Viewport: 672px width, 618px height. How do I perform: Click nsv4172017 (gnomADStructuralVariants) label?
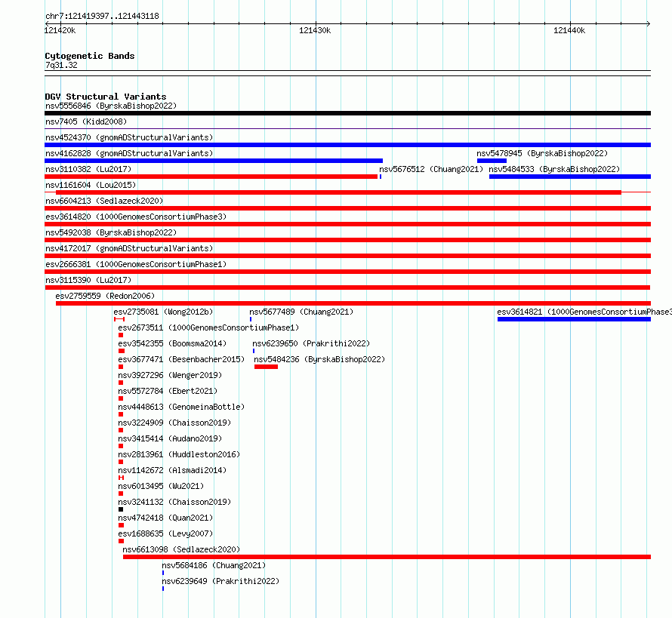pos(129,248)
